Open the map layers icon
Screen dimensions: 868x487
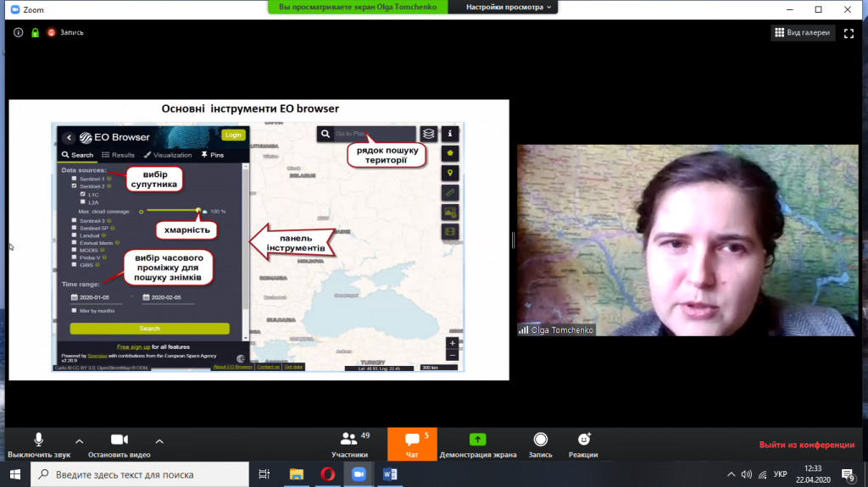[428, 134]
